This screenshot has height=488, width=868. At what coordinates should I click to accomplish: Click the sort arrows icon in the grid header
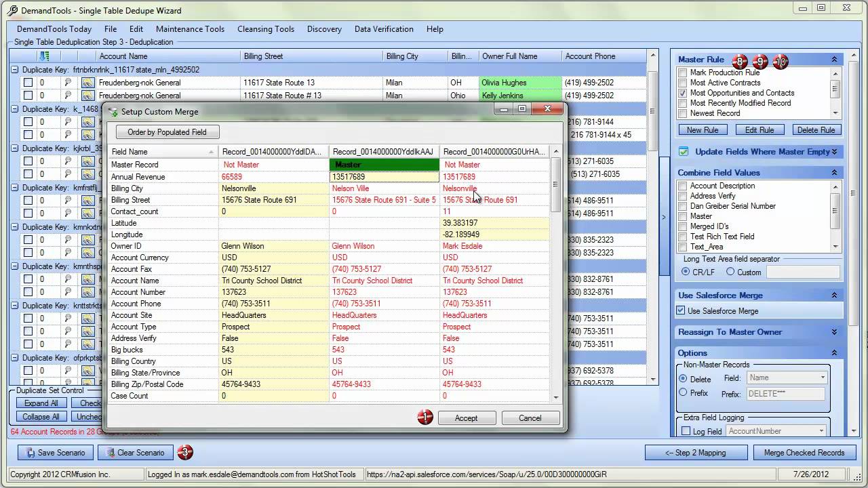click(x=45, y=56)
